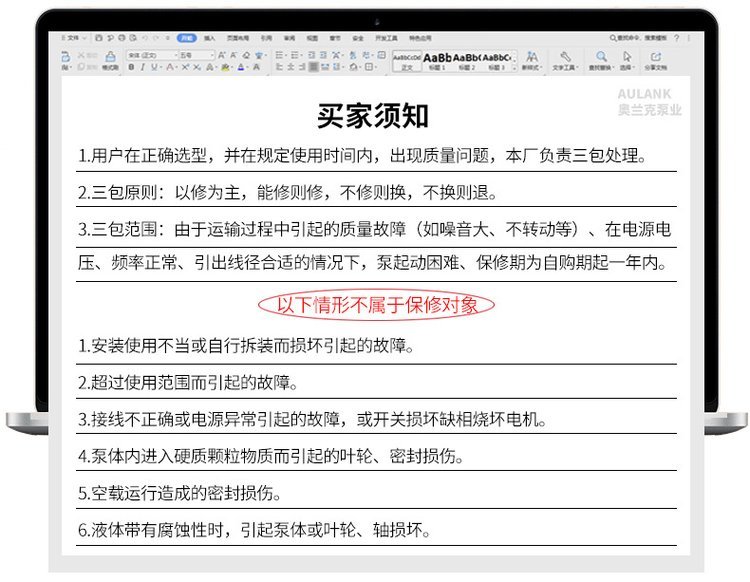The height and width of the screenshot is (582, 750).
Task: Click the underline button
Action: coord(155,67)
